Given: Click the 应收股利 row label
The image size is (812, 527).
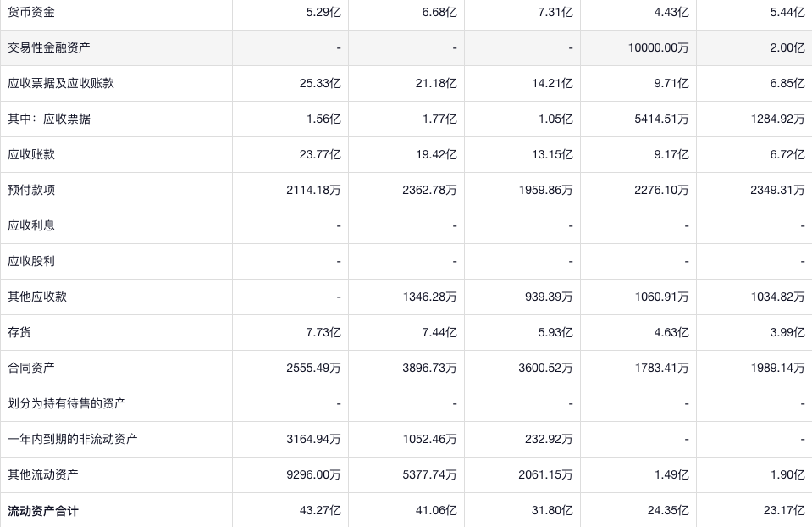Looking at the screenshot, I should [31, 261].
